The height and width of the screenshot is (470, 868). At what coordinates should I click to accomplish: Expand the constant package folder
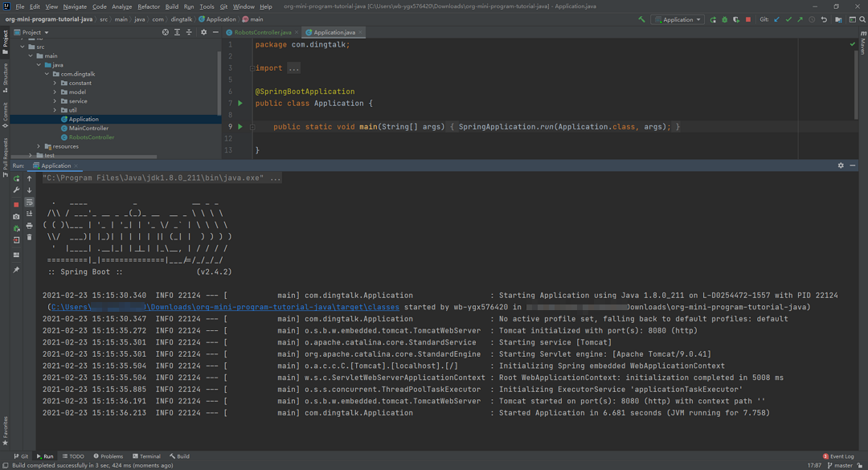[55, 83]
